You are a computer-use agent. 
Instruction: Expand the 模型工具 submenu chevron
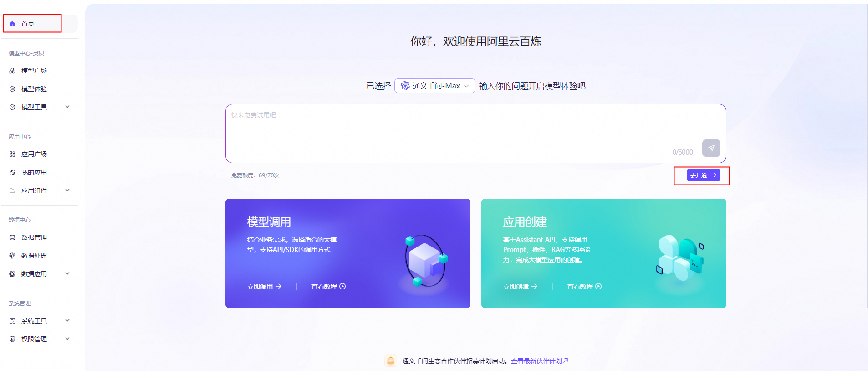point(67,107)
